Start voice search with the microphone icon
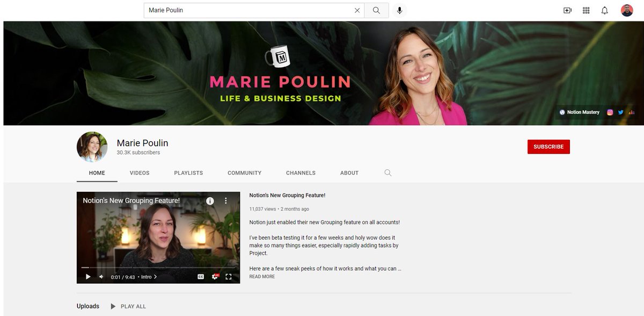 [x=399, y=10]
